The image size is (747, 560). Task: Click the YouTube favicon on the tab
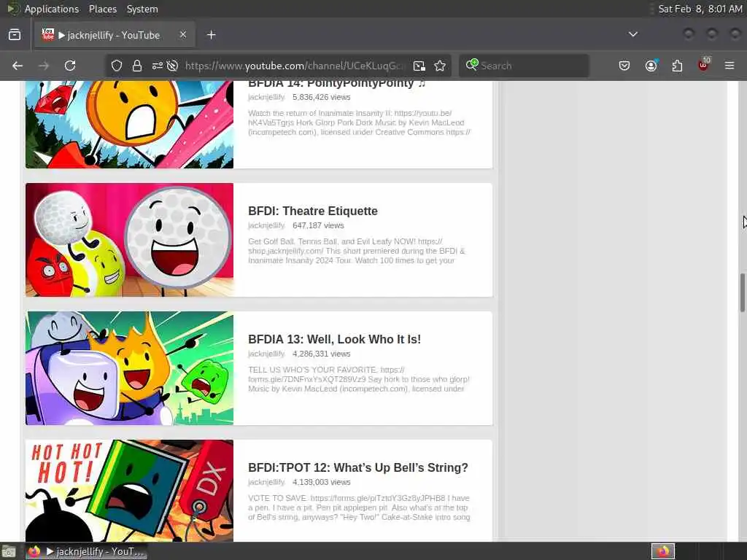[x=48, y=34]
